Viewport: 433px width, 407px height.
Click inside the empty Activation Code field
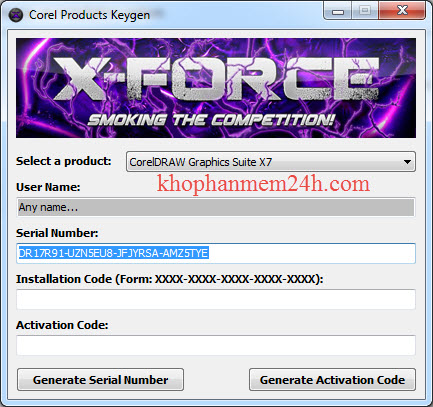coord(216,345)
